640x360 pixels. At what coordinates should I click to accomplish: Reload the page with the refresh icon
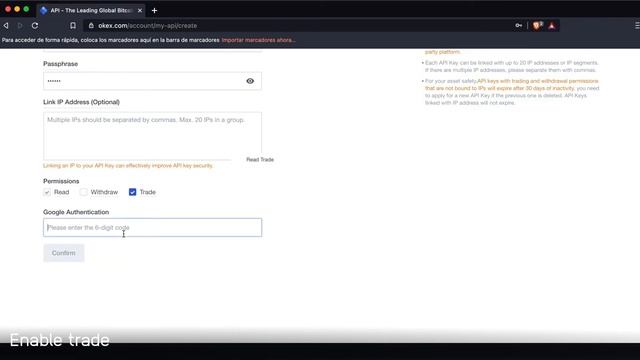(x=35, y=25)
